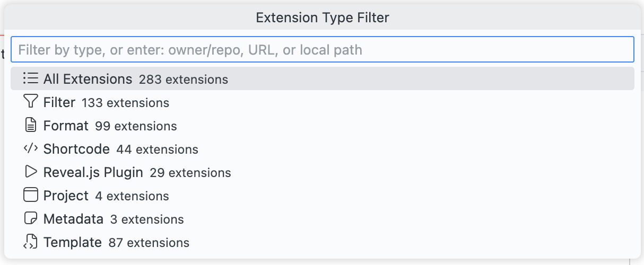Click the funnel icon next to Filter
The width and height of the screenshot is (644, 265).
(x=31, y=102)
